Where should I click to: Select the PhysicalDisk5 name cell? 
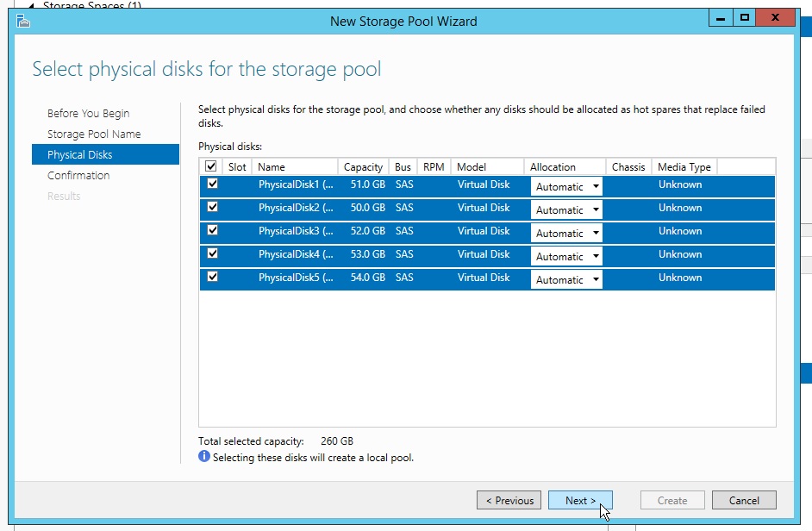click(x=296, y=278)
